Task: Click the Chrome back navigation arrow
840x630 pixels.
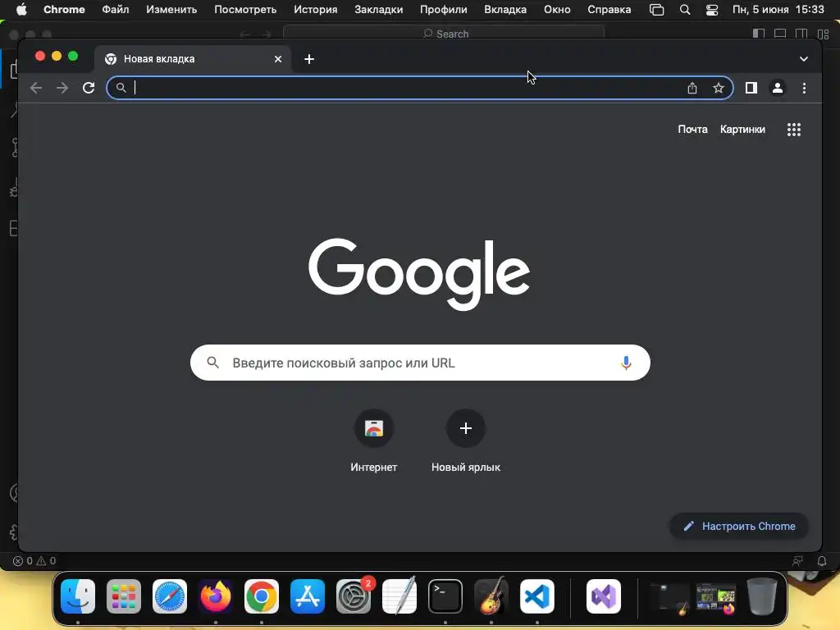Action: 36,88
